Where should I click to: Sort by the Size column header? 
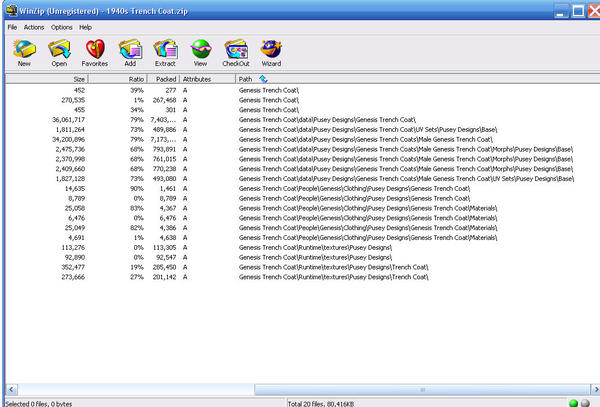(47, 79)
